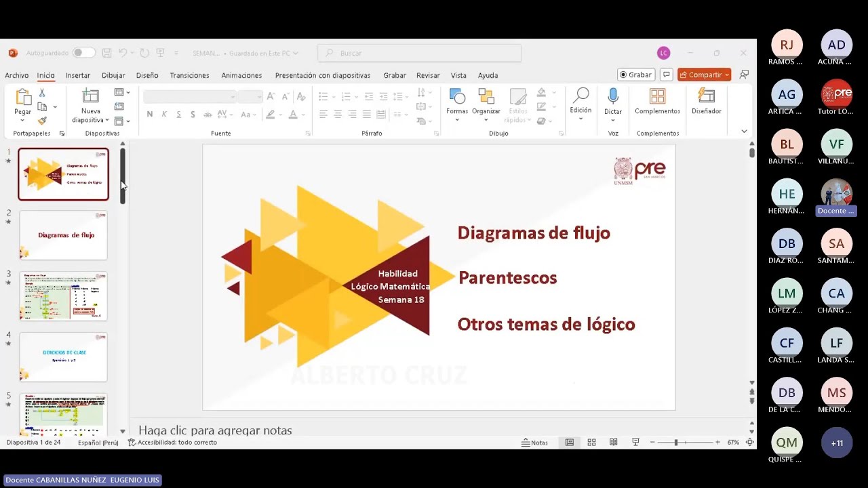This screenshot has height=488, width=868.
Task: Click the Grabar record button
Action: [x=635, y=75]
